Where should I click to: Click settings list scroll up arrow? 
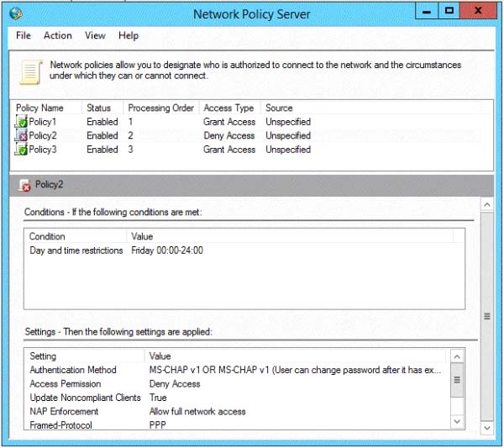point(457,356)
